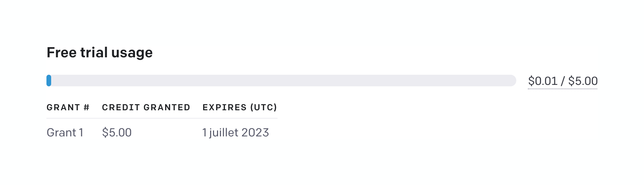The image size is (644, 185).
Task: Click the word GRANTED in credit header
Action: 167,107
